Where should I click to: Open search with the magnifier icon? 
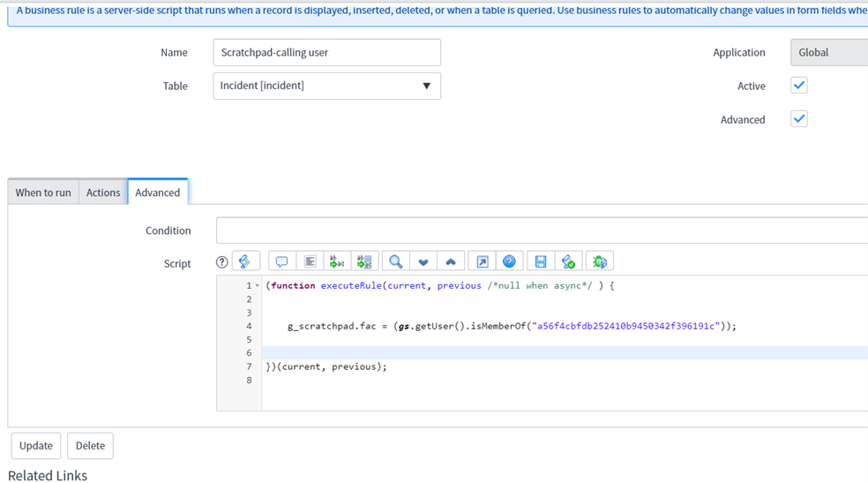[396, 261]
